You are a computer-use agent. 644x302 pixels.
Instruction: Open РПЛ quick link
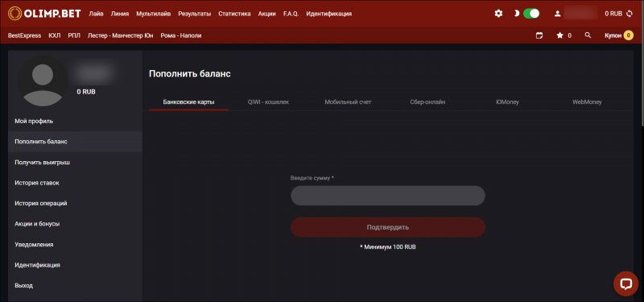pyautogui.click(x=74, y=35)
